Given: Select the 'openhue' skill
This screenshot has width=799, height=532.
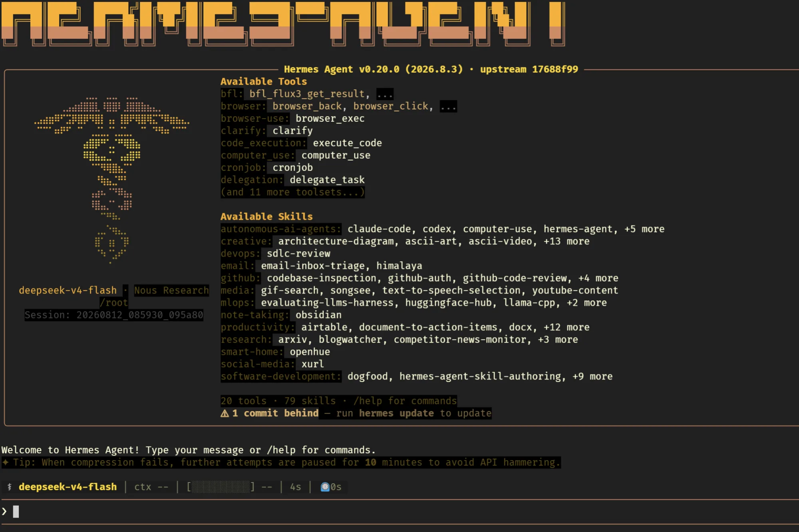Looking at the screenshot, I should [x=310, y=352].
